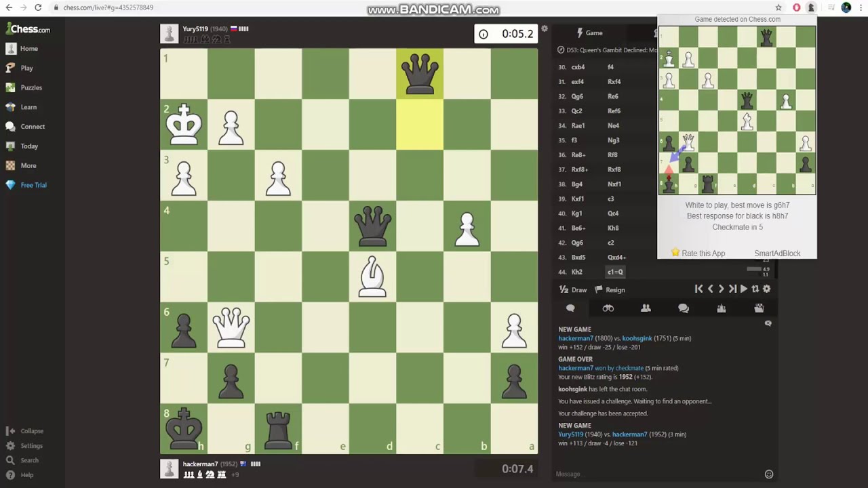The image size is (868, 488).
Task: Select the chat bubble tab
Action: 570,308
